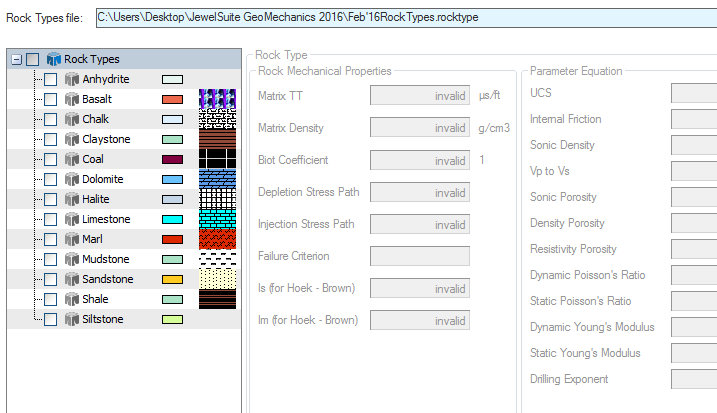Click the Limestone rock type icon

click(71, 219)
